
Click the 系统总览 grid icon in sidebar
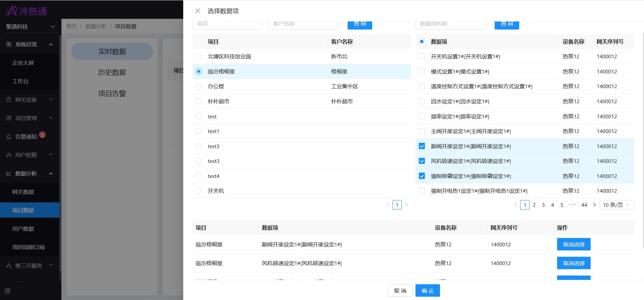[9, 44]
